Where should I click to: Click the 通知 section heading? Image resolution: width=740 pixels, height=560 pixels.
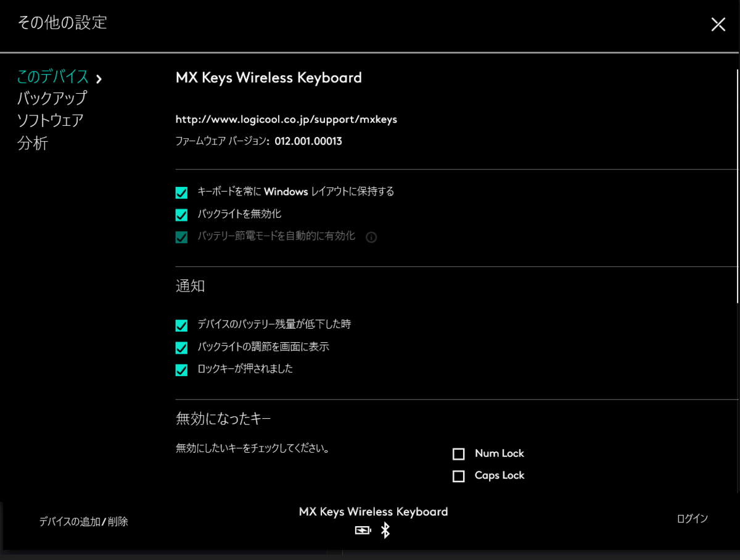pyautogui.click(x=191, y=286)
